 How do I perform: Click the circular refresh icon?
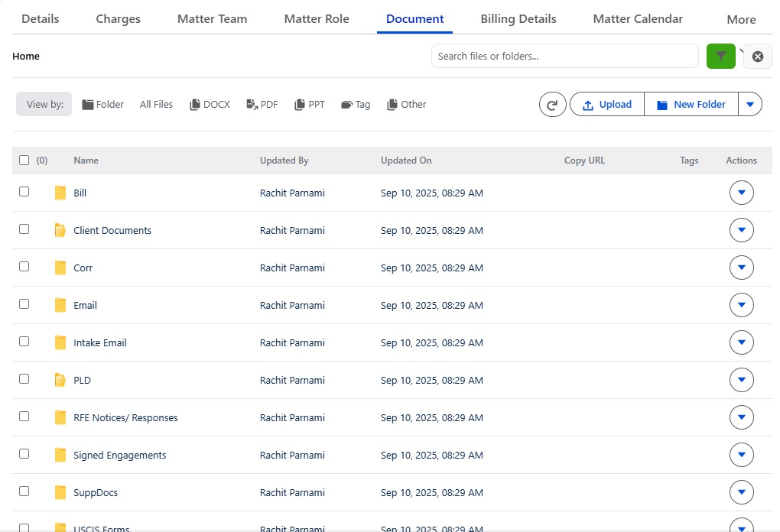[552, 105]
